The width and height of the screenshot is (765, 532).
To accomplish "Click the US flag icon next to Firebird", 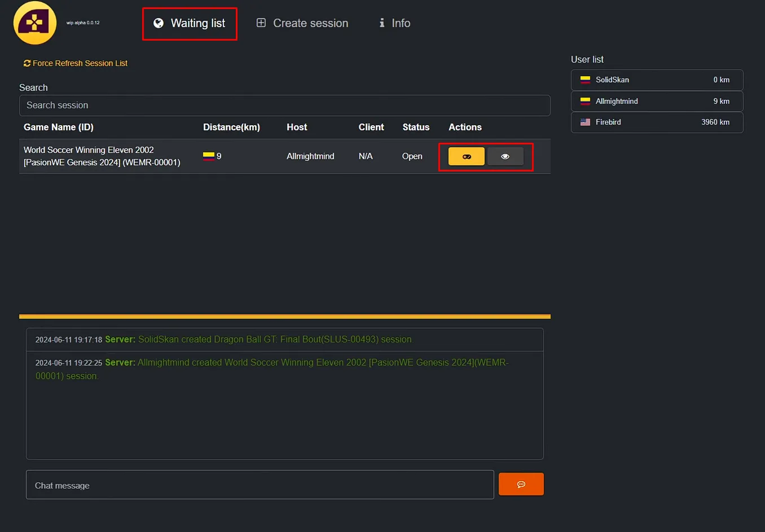I will (x=585, y=122).
